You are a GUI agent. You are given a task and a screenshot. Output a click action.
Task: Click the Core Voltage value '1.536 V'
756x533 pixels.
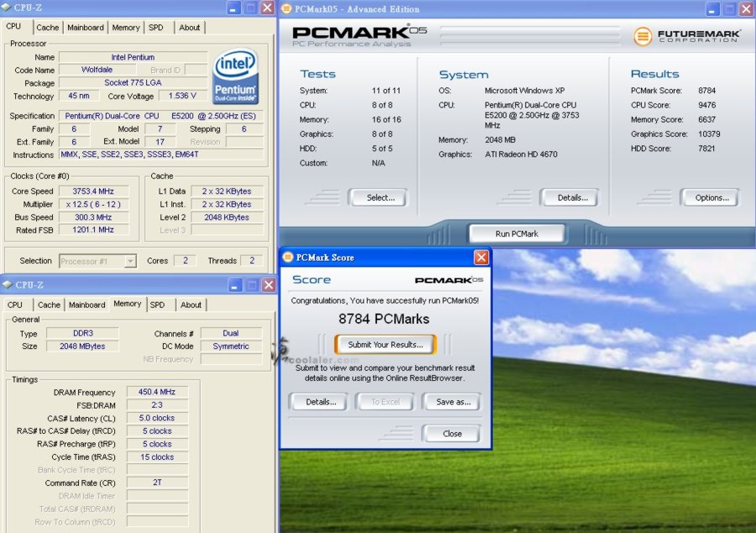(x=183, y=96)
